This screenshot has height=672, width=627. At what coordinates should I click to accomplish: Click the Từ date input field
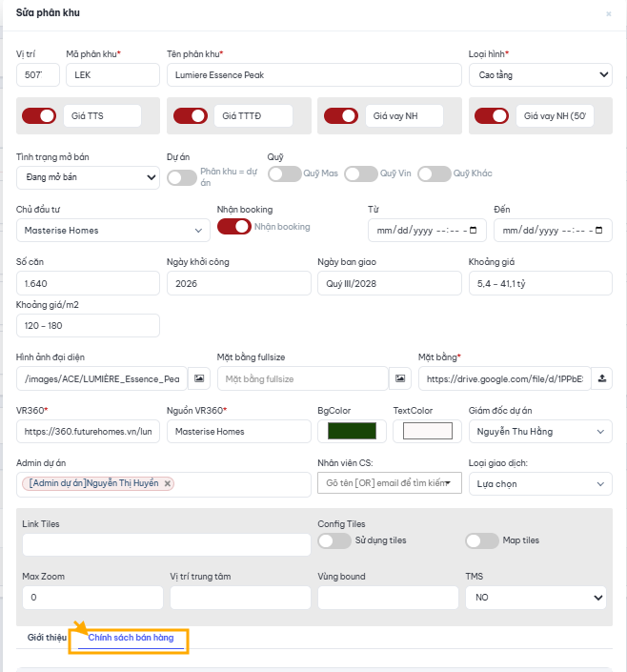coord(427,230)
